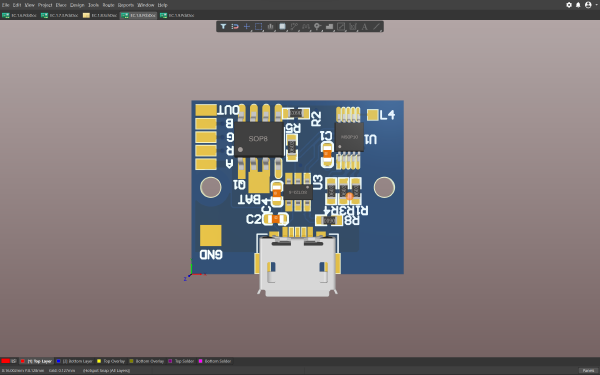Open the Snap Options magnet icon
The width and height of the screenshot is (600, 375).
pos(235,26)
